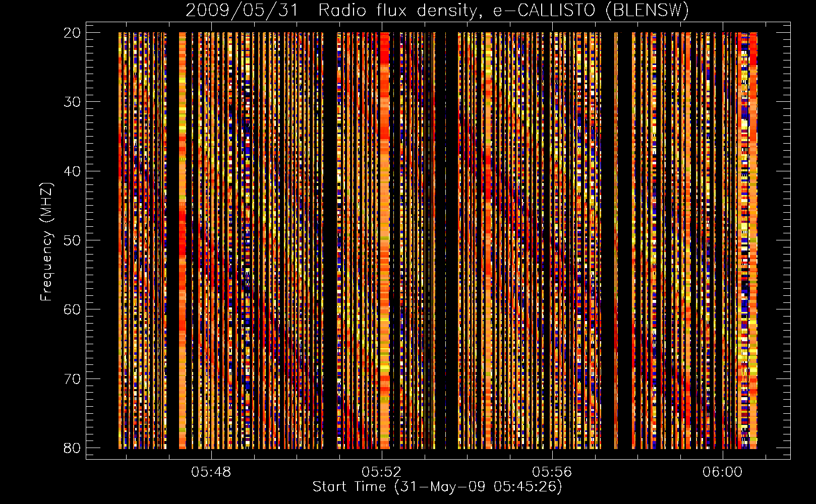Click the 40 frequency tick label
816x504 pixels.
tap(73, 171)
